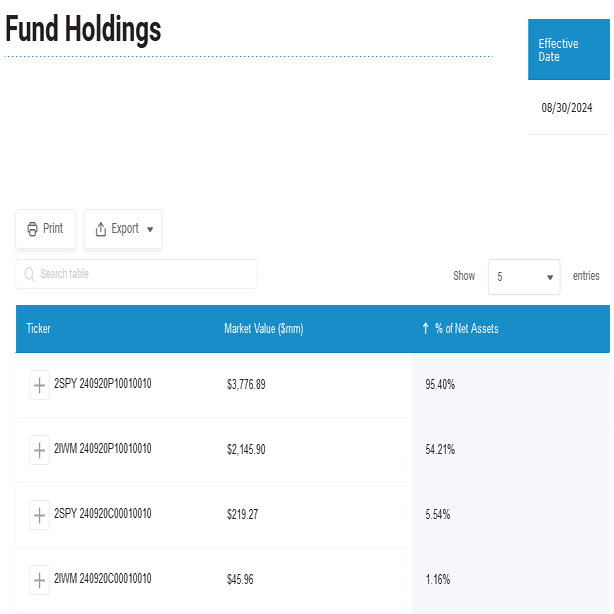Expand the 2SPY 240920C00010010 row
The width and height of the screenshot is (614, 614).
pos(39,515)
